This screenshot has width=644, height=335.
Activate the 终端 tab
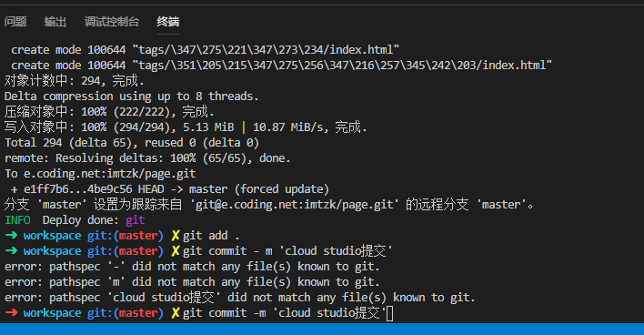pos(168,21)
